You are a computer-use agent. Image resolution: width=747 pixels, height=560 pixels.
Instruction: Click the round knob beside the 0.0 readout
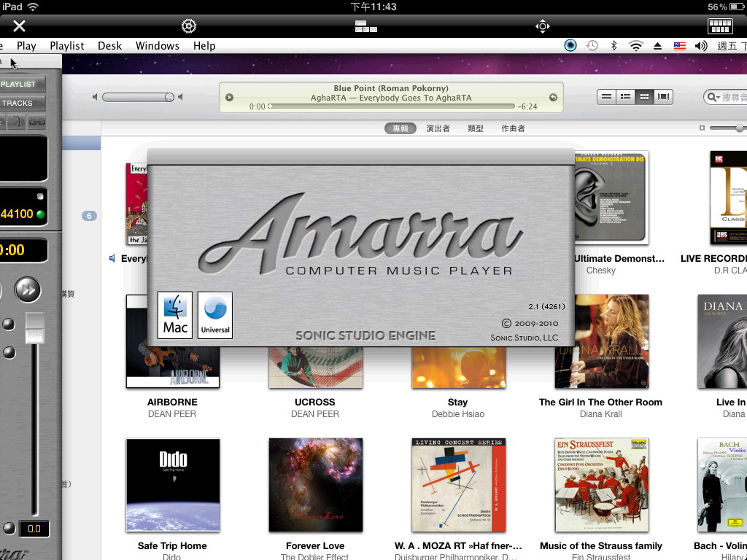[x=9, y=529]
